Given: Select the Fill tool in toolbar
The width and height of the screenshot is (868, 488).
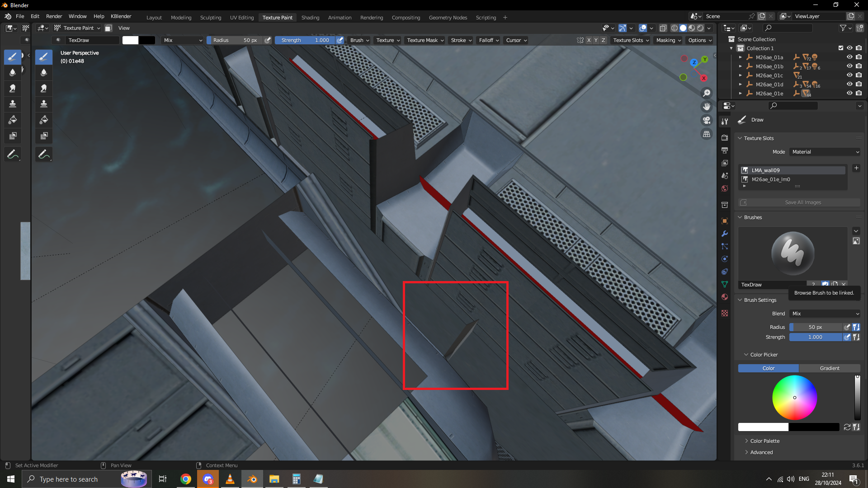Looking at the screenshot, I should click(x=13, y=120).
